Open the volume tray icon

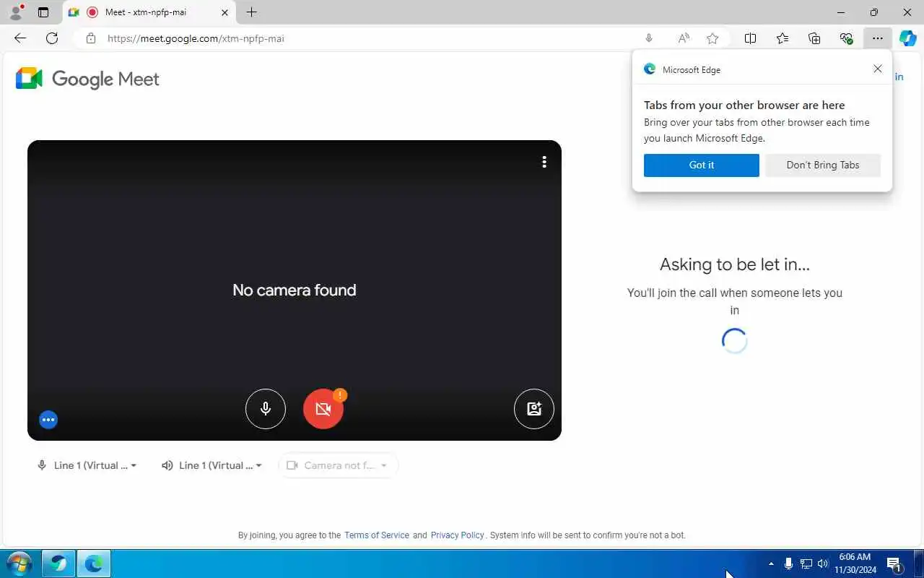pos(823,564)
